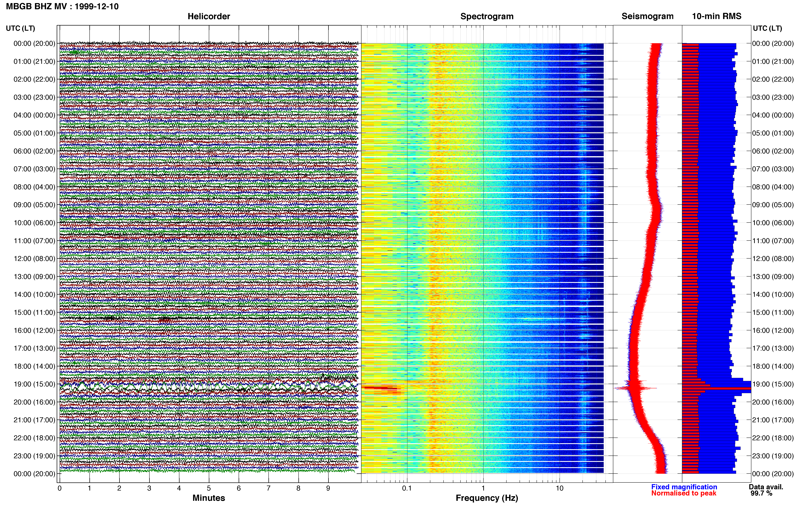Click the '0.1' frequency tick label

tap(407, 488)
